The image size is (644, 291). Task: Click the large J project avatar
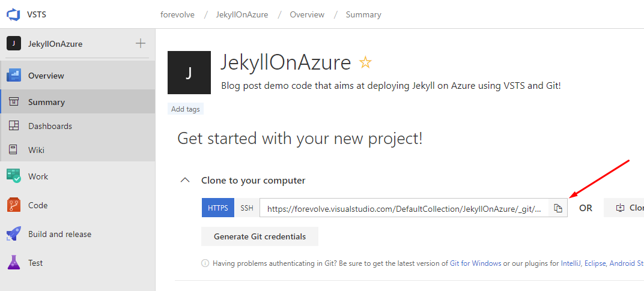coord(189,73)
